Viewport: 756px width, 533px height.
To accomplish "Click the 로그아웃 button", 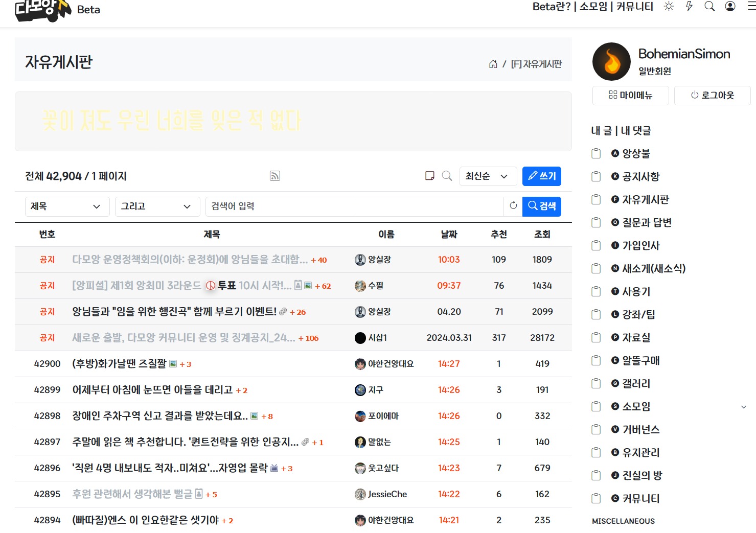I will point(713,96).
